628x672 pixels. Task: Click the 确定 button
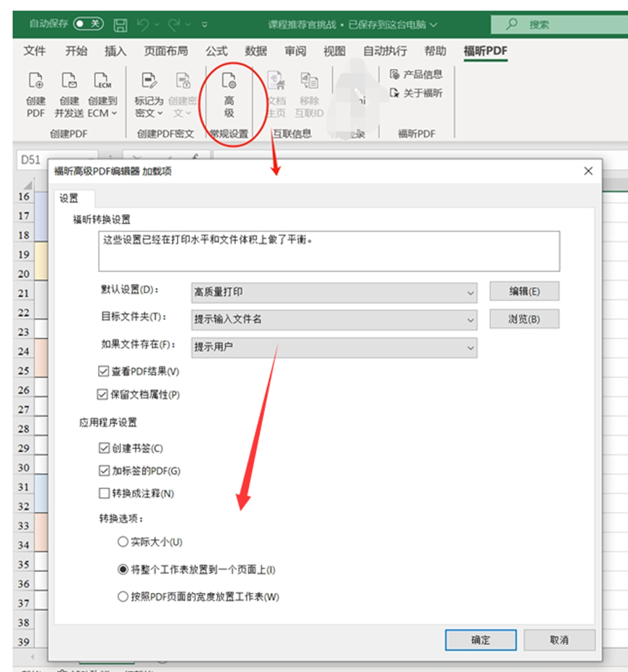[481, 640]
